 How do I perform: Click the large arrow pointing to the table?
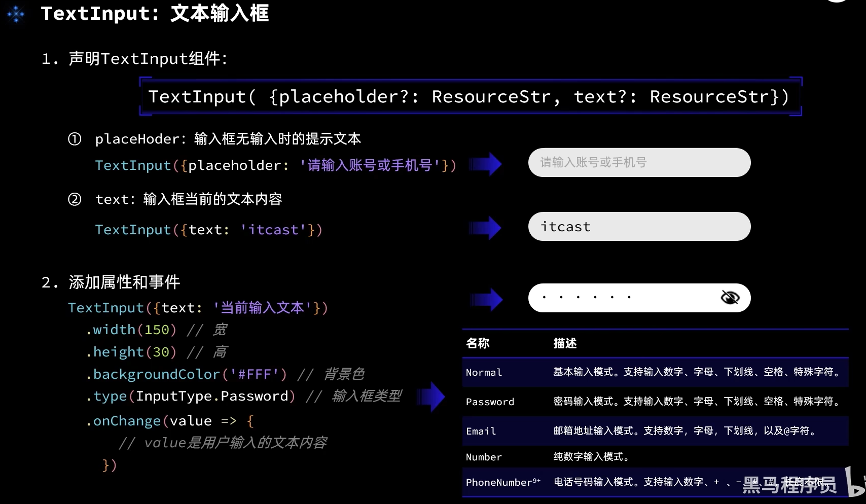431,397
